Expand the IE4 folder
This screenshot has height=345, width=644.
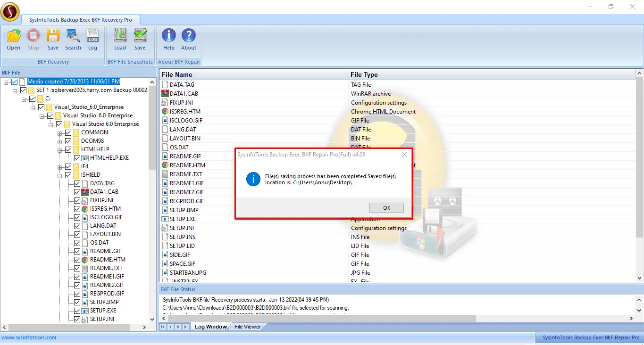(x=60, y=167)
